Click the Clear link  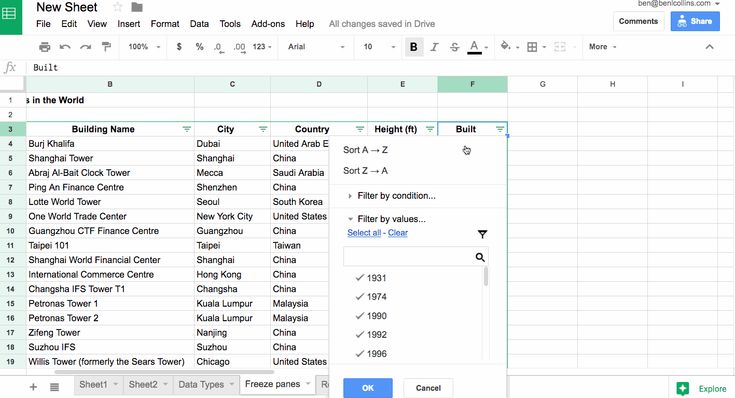[x=398, y=233]
